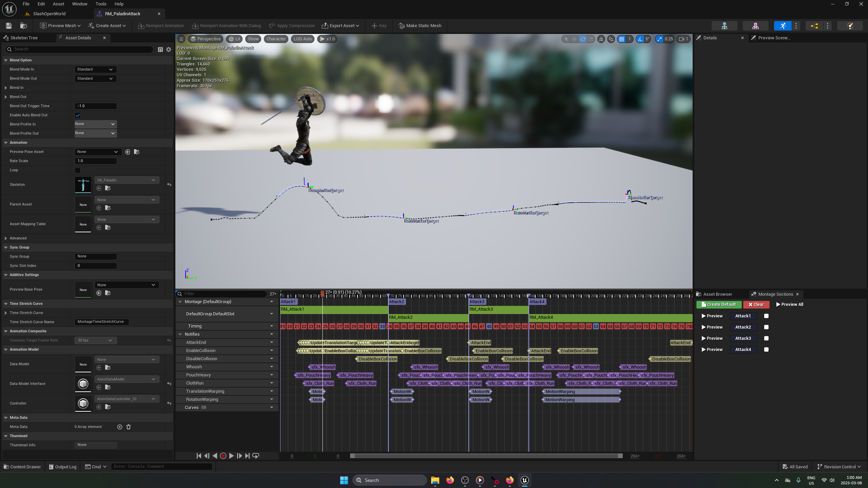Click the Browse to asset icon

pyautogui.click(x=23, y=26)
